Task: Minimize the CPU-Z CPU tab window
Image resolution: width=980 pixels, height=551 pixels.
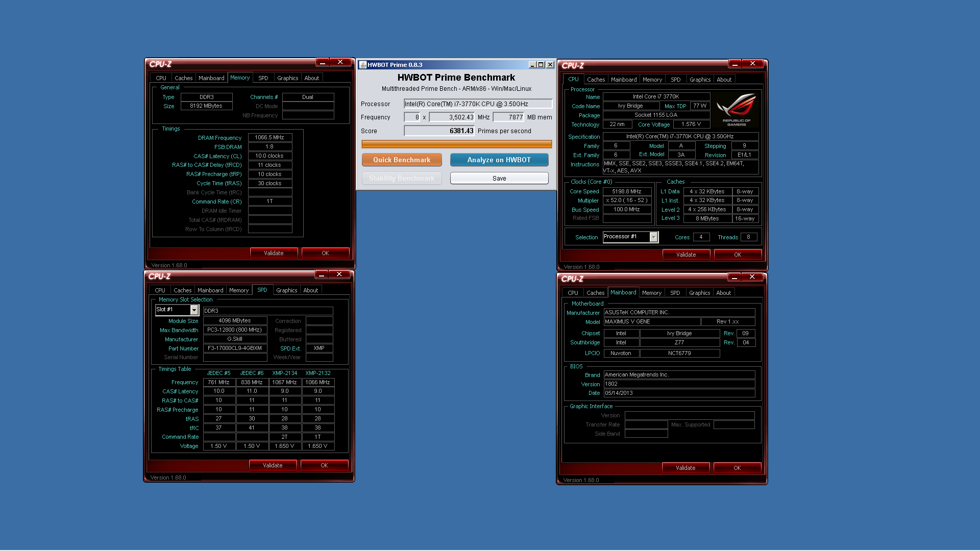Action: (736, 64)
